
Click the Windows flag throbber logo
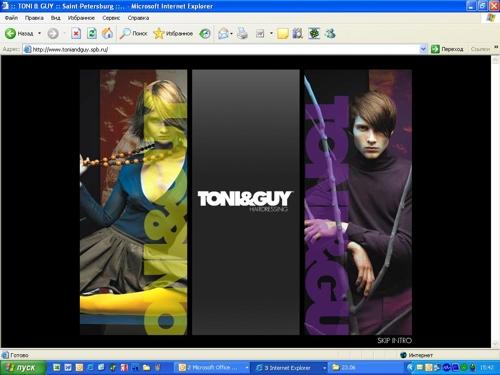coord(490,18)
